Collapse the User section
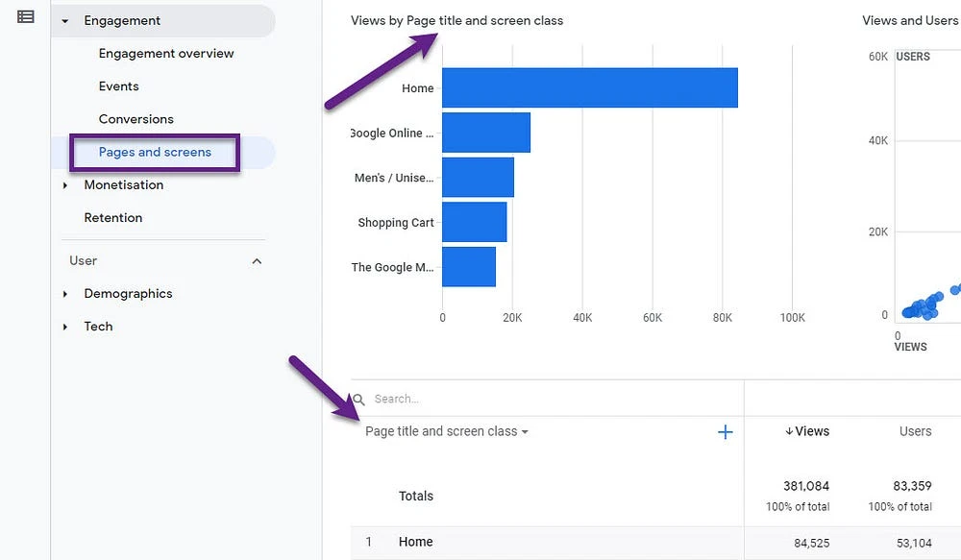The image size is (961, 560). tap(257, 260)
